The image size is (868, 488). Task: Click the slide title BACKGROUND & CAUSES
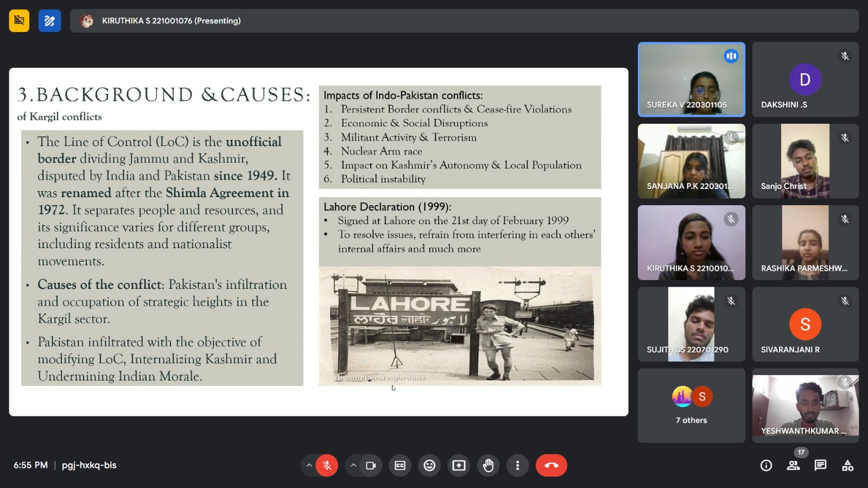[x=164, y=95]
